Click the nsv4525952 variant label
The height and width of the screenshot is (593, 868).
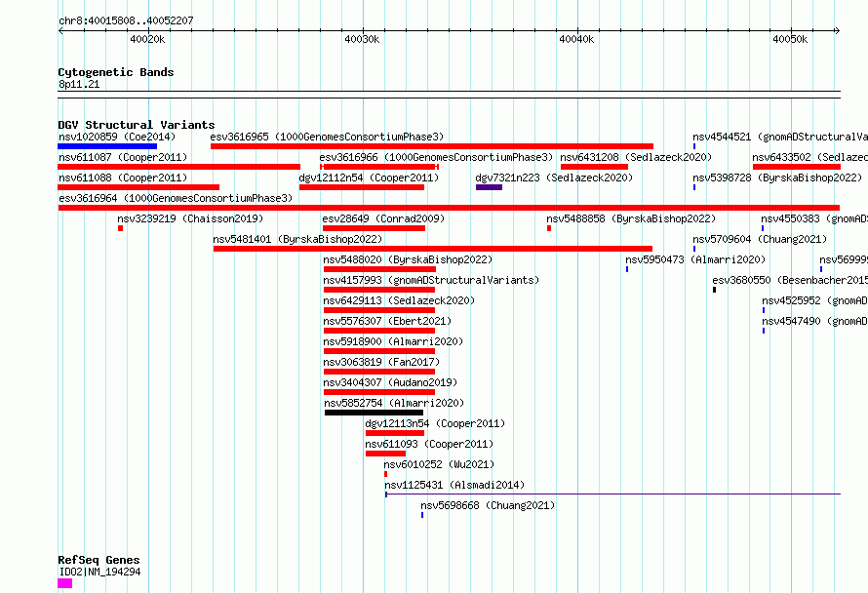point(815,300)
